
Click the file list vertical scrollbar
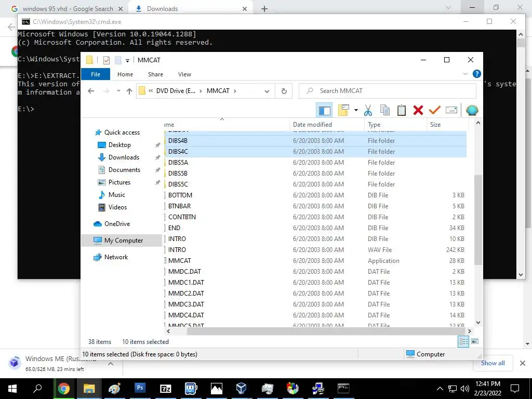click(x=478, y=220)
